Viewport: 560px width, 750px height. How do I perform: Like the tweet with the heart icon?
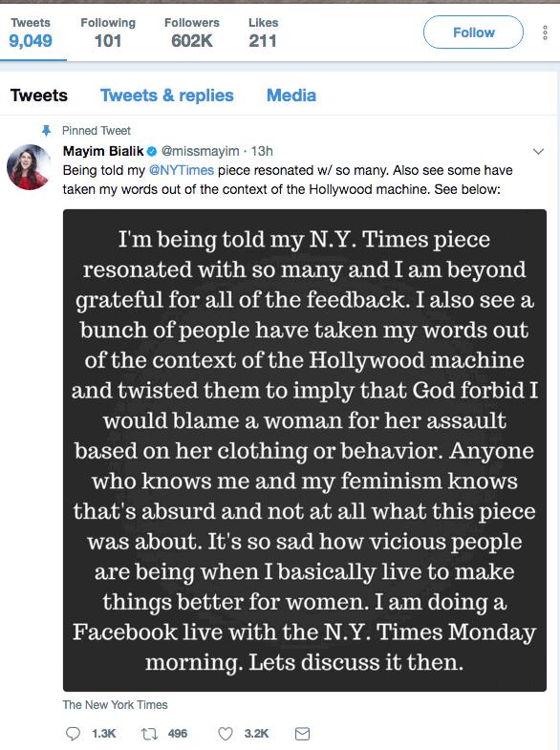click(226, 733)
